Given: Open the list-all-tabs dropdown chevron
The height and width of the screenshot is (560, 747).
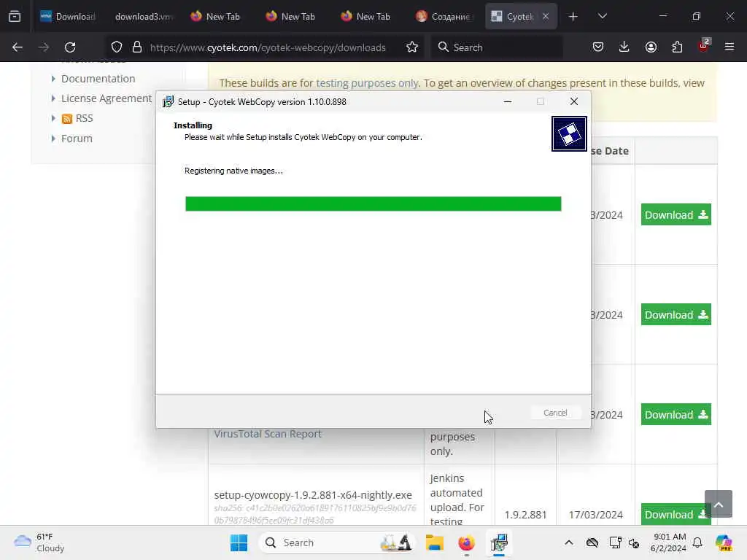Looking at the screenshot, I should pos(603,16).
